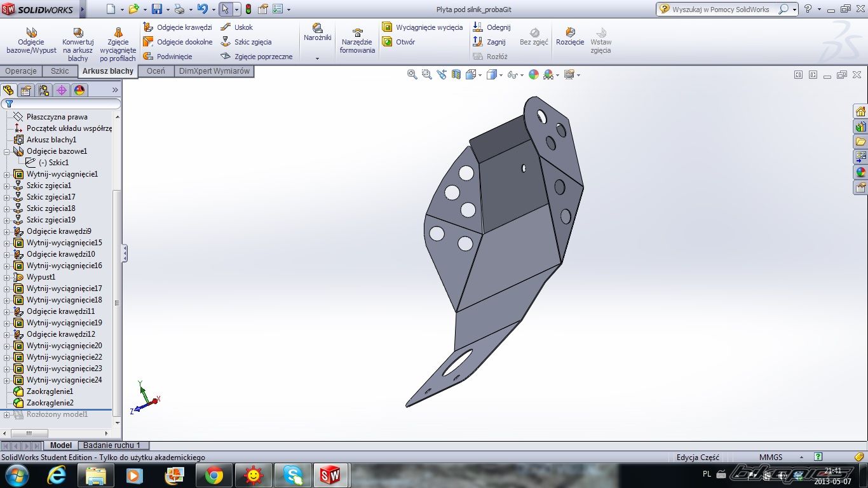Expand the Rozłożony model1 node
The width and height of the screenshot is (868, 488).
pyautogui.click(x=7, y=414)
